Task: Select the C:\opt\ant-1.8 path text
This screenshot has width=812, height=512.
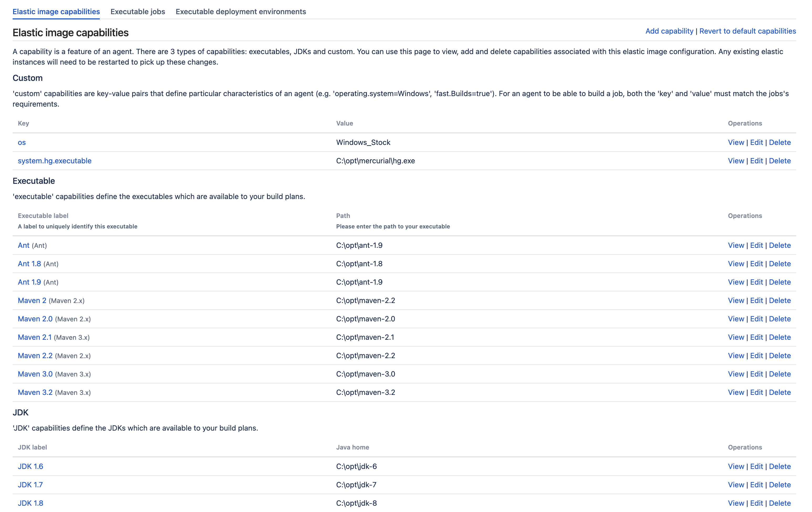Action: 359,264
